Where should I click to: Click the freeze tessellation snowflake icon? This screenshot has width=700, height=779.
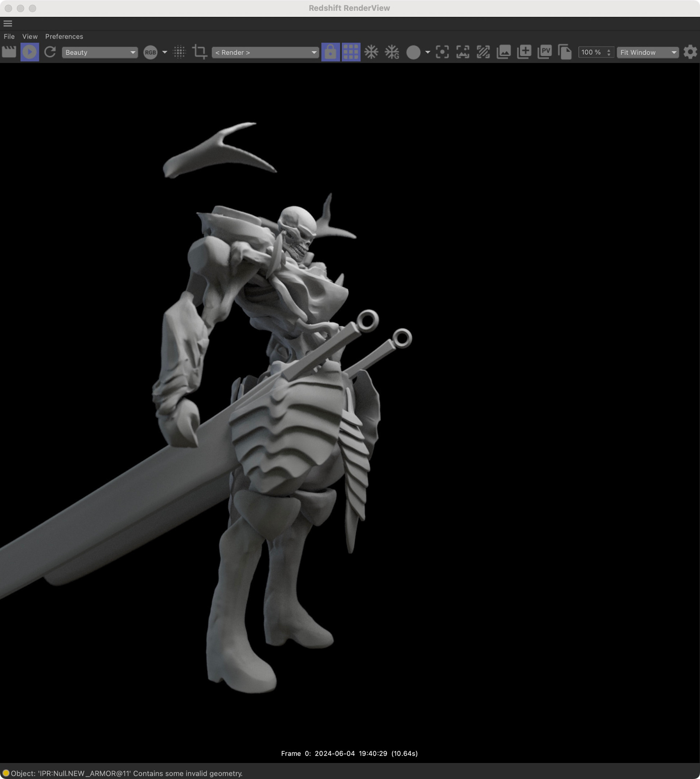pyautogui.click(x=371, y=52)
